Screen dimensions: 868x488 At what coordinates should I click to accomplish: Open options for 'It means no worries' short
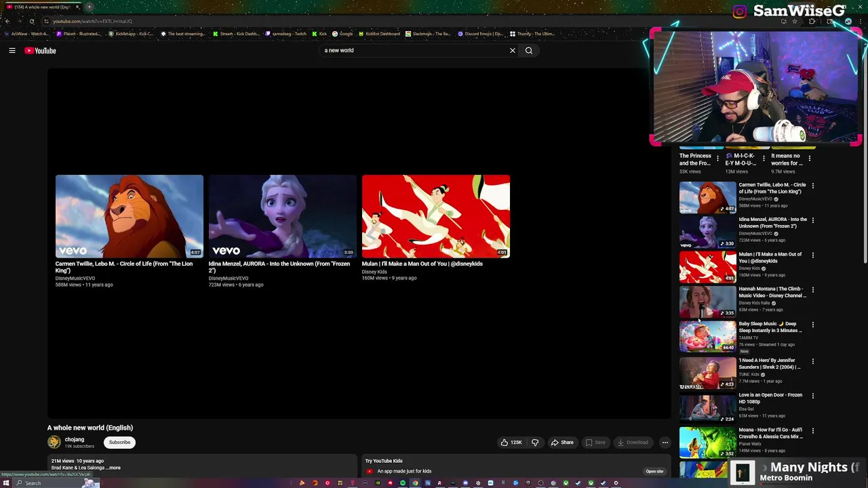coord(809,158)
